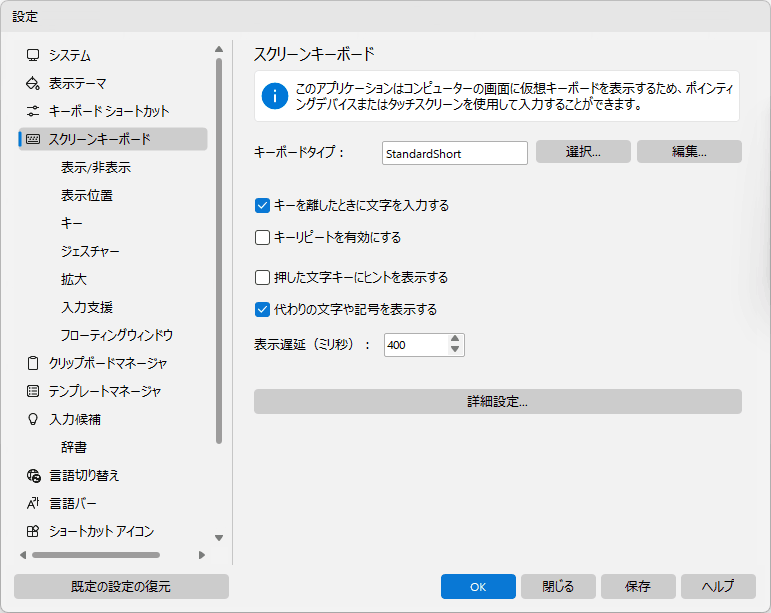Click the キーボードタイプ StandardShort field

coord(455,153)
